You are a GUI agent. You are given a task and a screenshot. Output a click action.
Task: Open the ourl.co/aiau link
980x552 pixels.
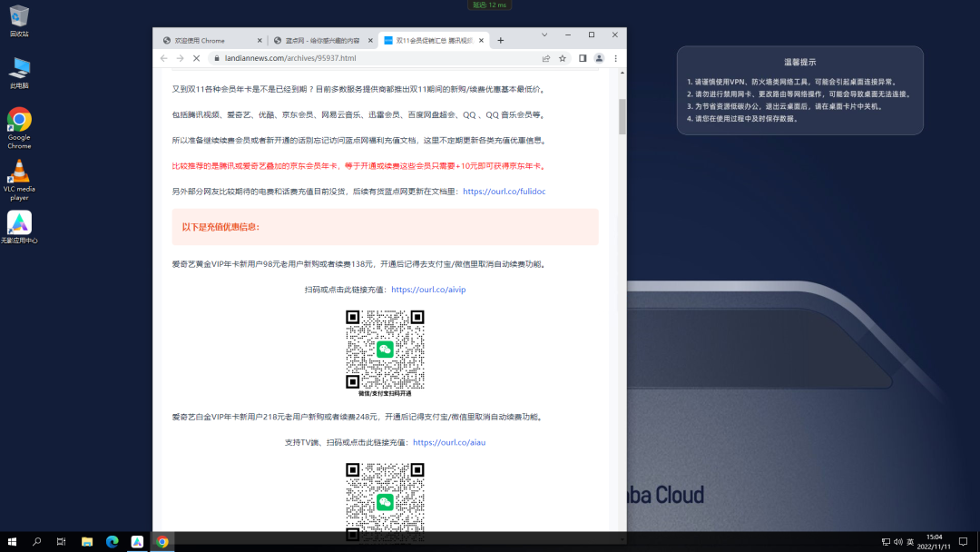pyautogui.click(x=449, y=442)
